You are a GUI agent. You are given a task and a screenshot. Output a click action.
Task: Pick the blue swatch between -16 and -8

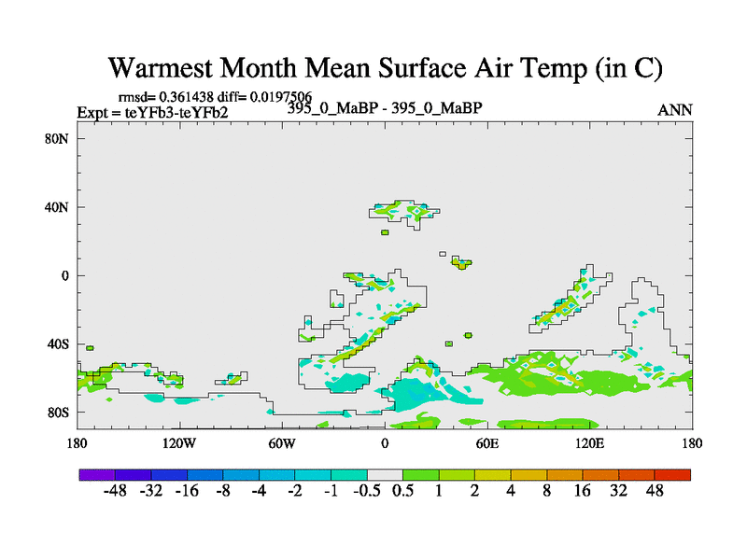(205, 475)
